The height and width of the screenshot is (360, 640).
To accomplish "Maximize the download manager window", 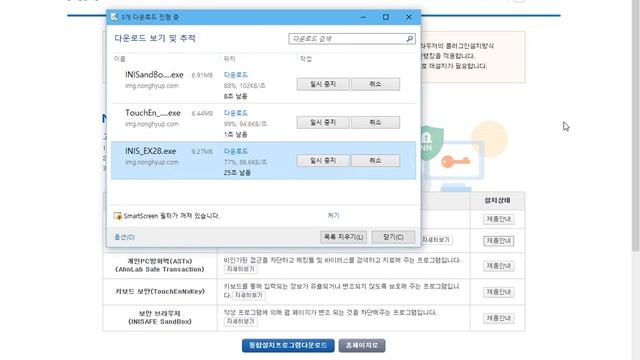I will 386,17.
